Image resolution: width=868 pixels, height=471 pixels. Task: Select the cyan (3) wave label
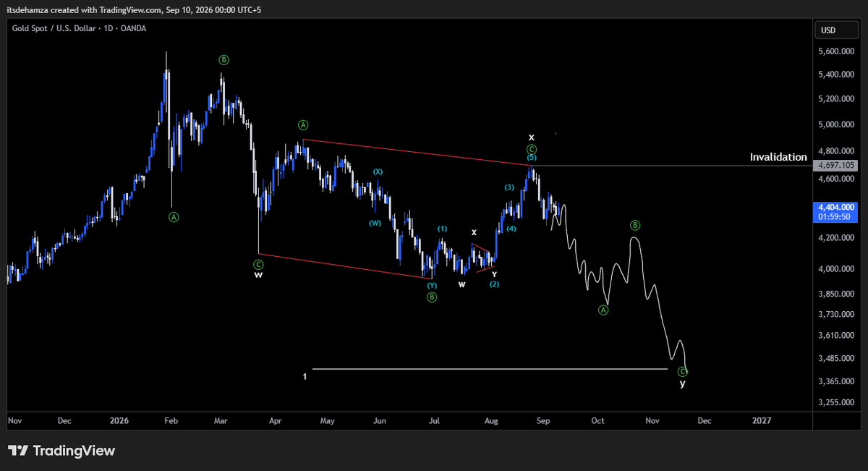pos(509,187)
